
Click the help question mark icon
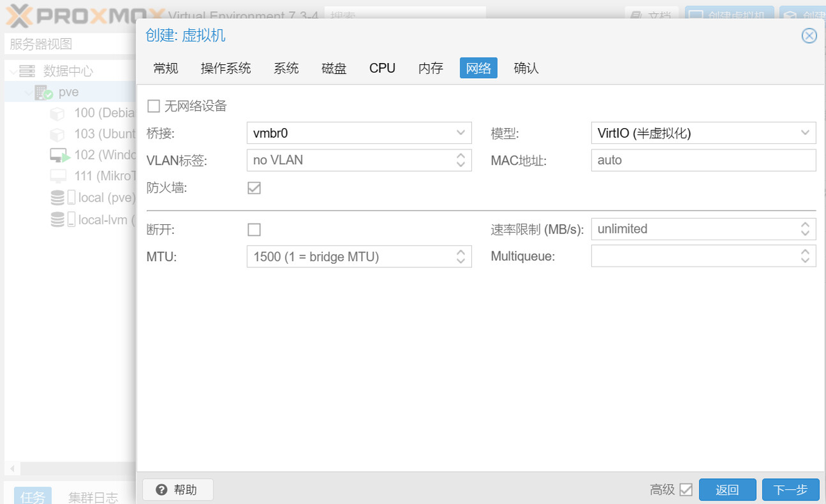161,489
